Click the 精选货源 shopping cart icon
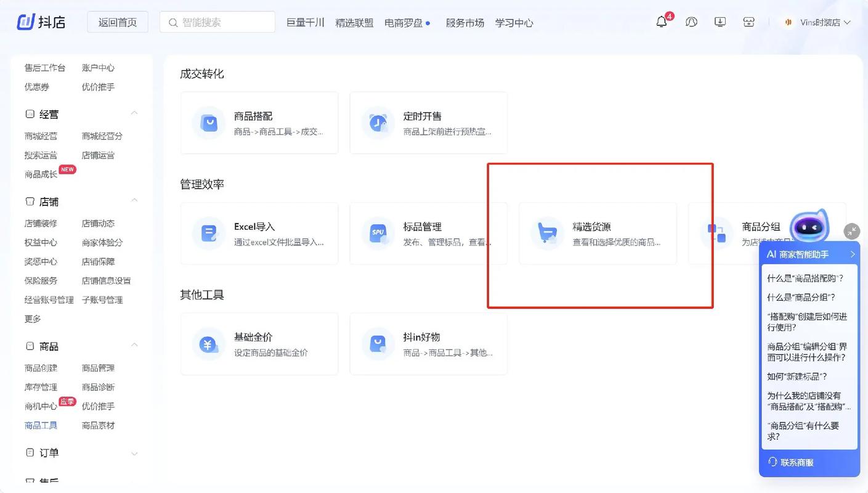Image resolution: width=868 pixels, height=493 pixels. point(547,233)
